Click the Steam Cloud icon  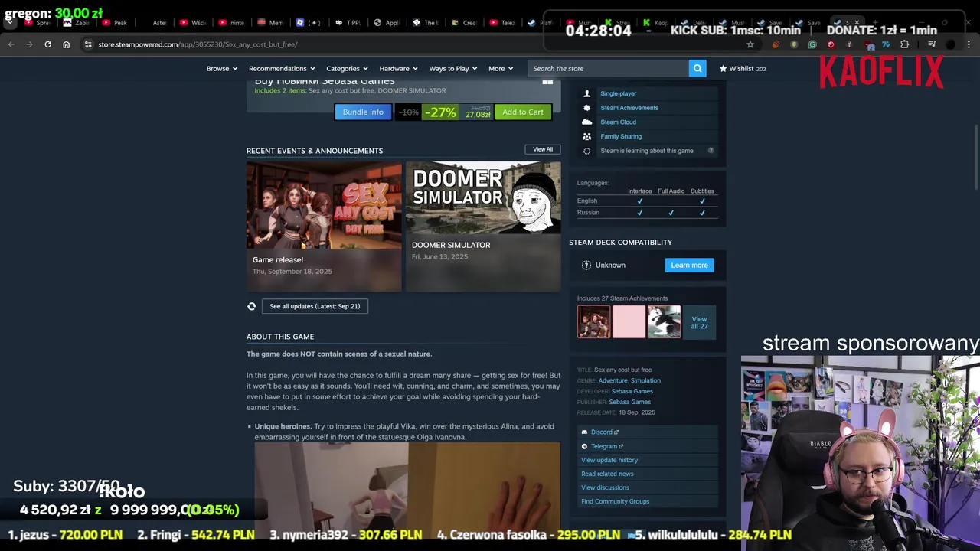pyautogui.click(x=586, y=122)
